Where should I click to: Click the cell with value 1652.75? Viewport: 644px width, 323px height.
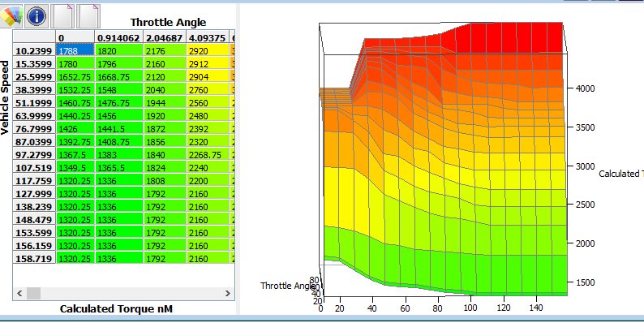[75, 77]
